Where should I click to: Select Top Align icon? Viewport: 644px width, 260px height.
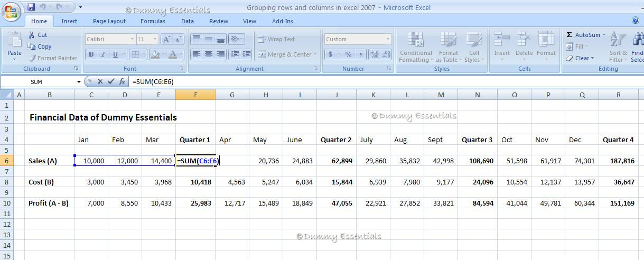[196, 39]
